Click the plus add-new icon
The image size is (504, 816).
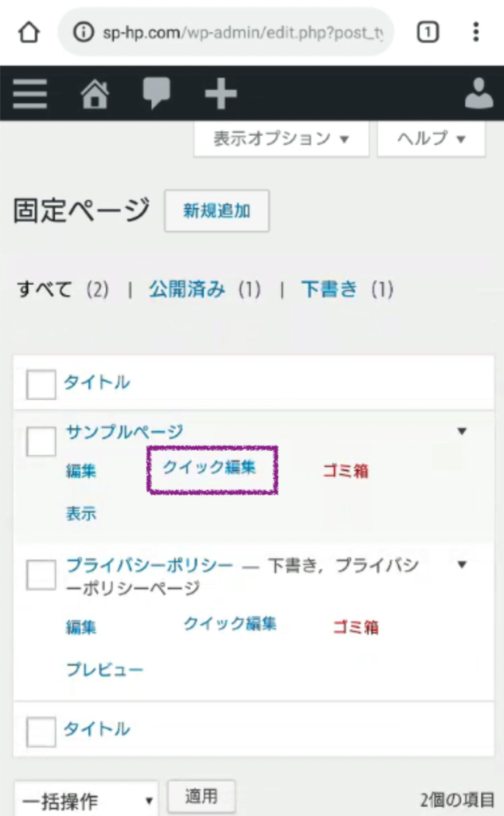coord(221,94)
